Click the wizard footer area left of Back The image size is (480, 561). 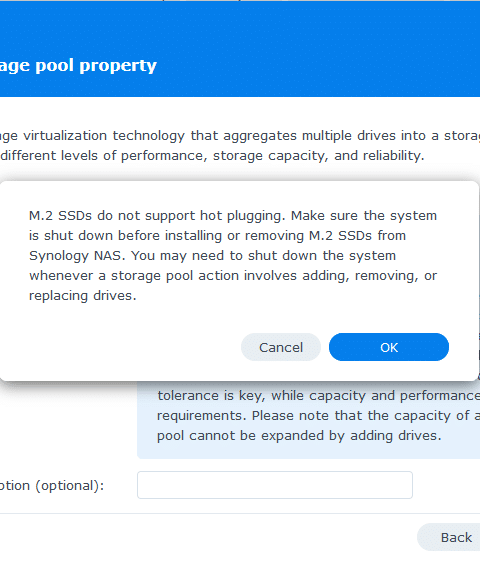pyautogui.click(x=207, y=537)
